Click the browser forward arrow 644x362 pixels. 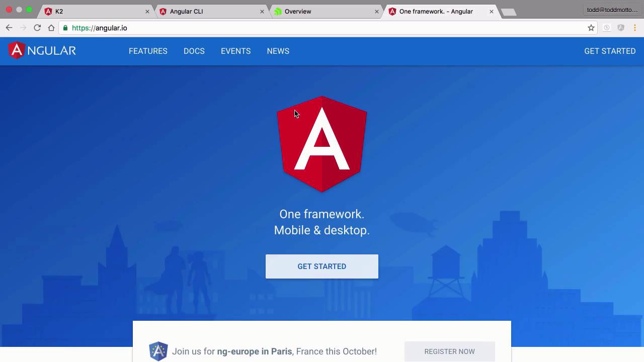point(23,28)
